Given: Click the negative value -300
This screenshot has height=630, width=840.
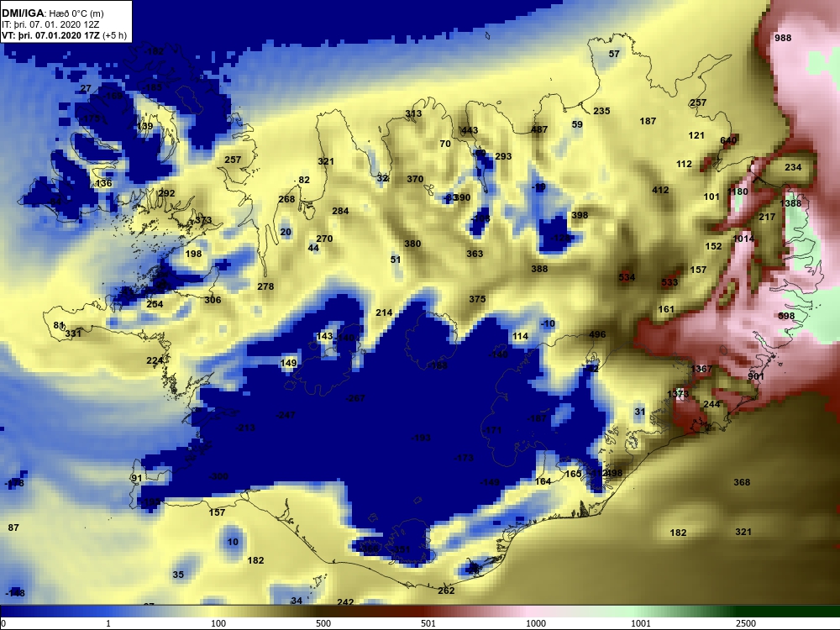Looking at the screenshot, I should [218, 476].
